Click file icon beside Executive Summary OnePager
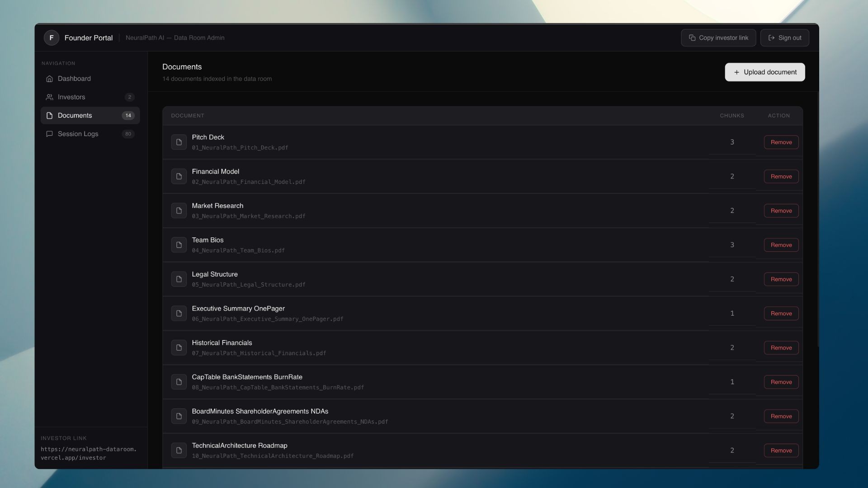 pos(179,314)
